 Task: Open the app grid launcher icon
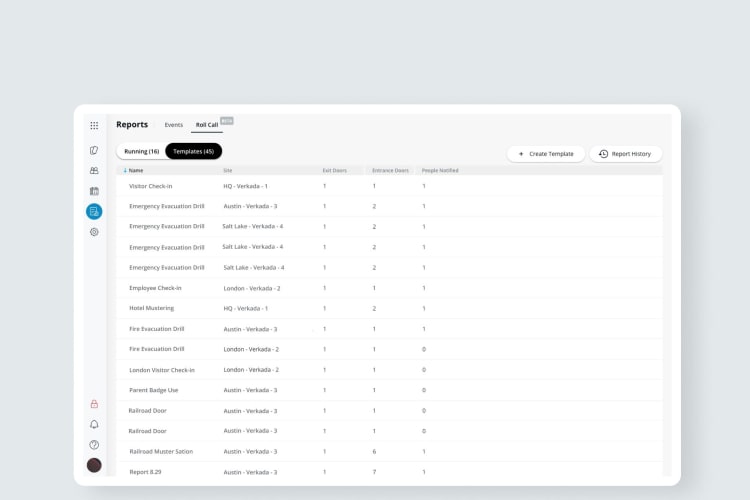pos(94,125)
